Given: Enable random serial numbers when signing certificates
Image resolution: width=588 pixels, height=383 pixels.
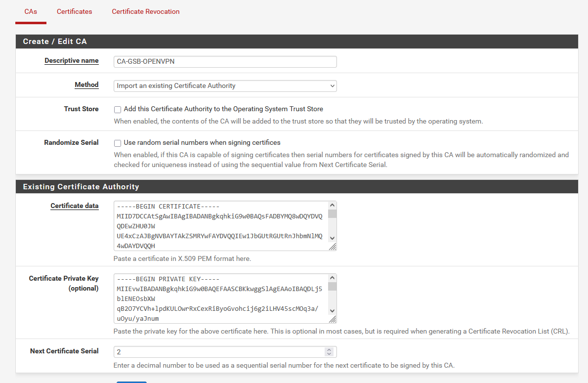Looking at the screenshot, I should [118, 143].
